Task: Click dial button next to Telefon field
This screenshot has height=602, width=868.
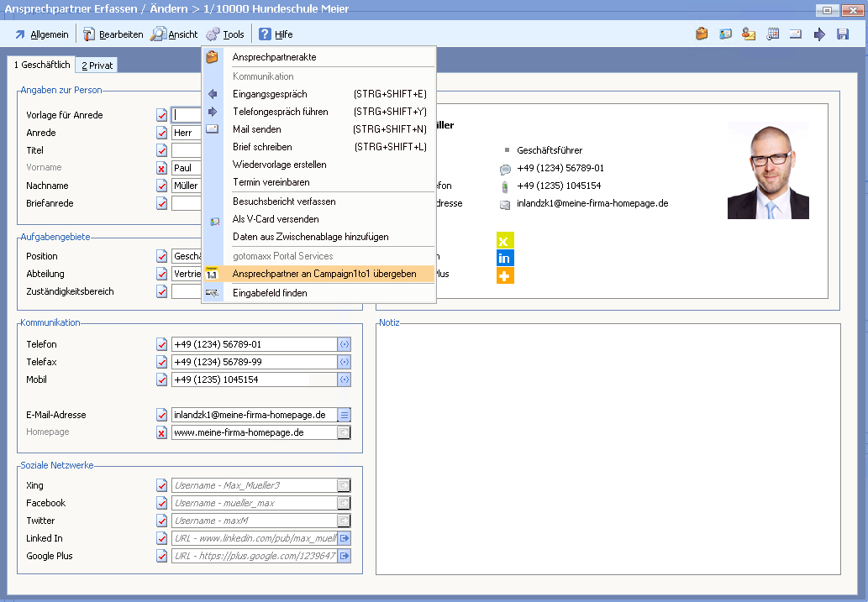Action: 344,344
